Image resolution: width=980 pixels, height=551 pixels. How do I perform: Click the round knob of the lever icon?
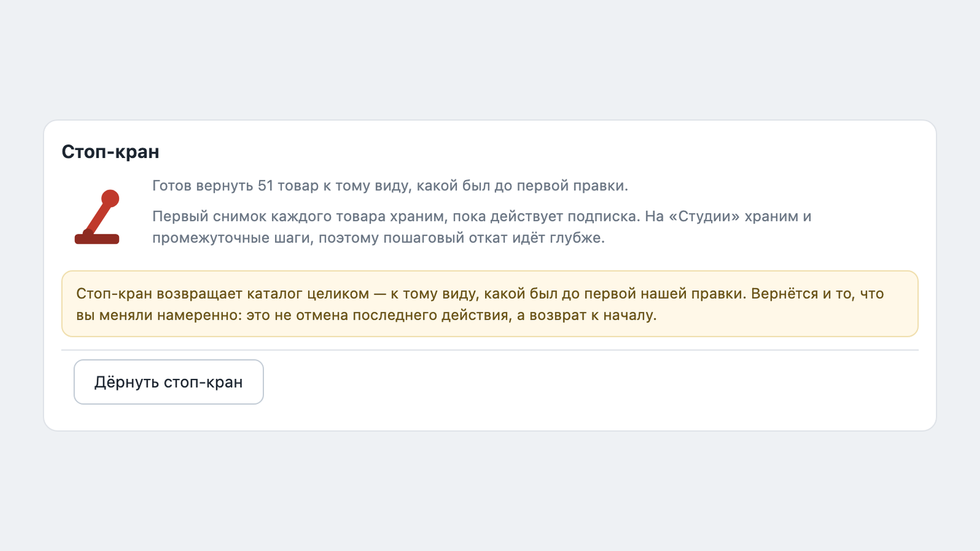click(x=110, y=198)
